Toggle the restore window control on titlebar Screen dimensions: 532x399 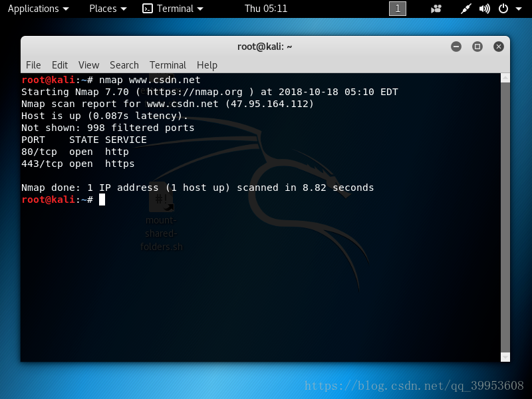477,47
